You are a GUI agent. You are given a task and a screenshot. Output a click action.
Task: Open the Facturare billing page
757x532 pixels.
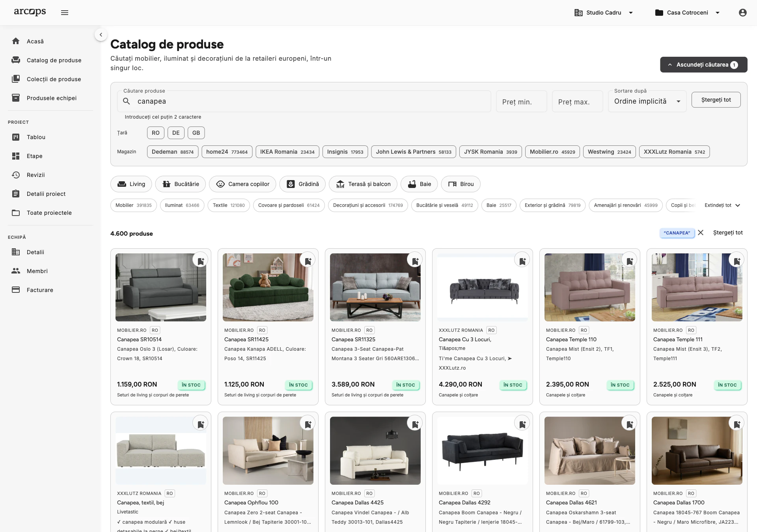pyautogui.click(x=50, y=290)
